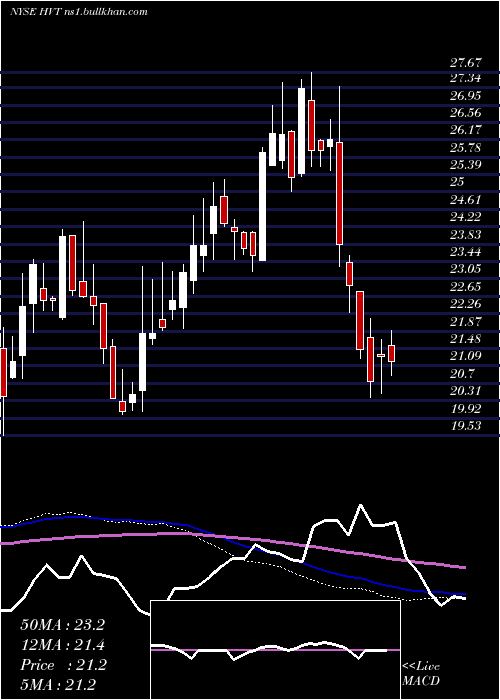
Task: Click the 26.95 price axis label
Action: point(466,96)
